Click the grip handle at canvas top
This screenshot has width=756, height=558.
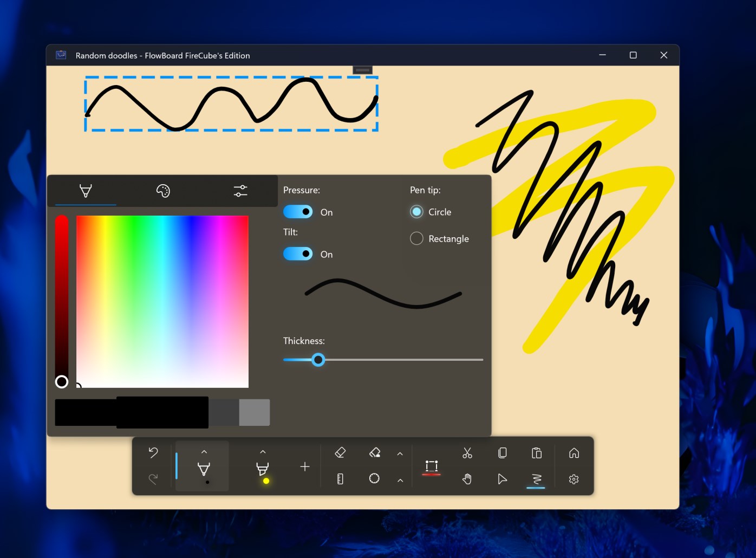362,70
